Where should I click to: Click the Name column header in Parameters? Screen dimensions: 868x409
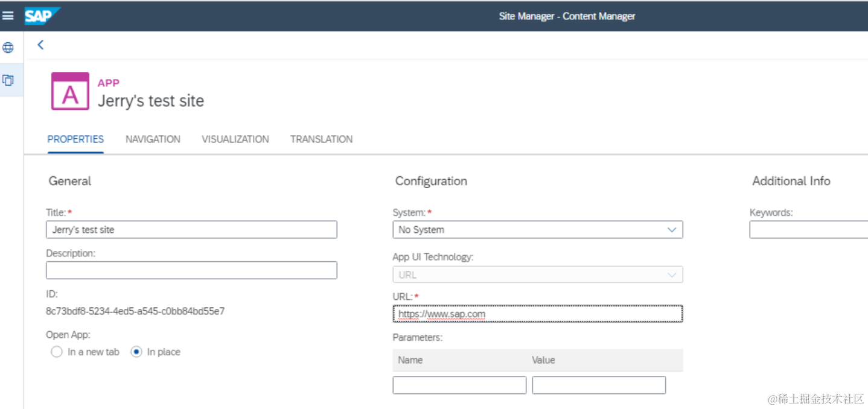click(x=410, y=360)
